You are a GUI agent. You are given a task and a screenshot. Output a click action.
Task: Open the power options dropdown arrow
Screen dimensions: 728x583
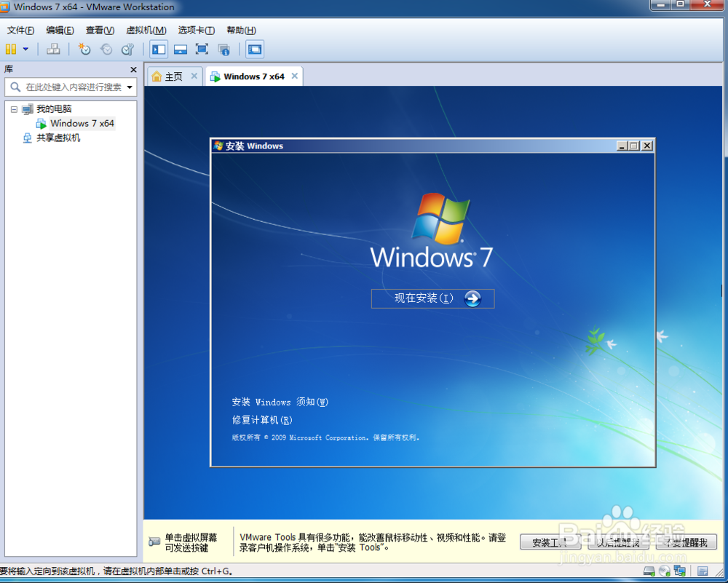pos(25,49)
